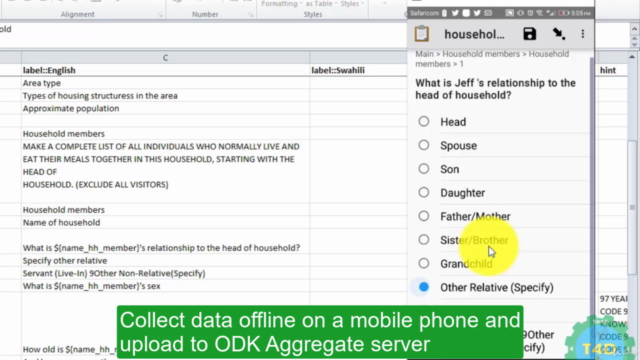Select the label::Swahili header cell
This screenshot has width=640, height=360.
pos(358,70)
